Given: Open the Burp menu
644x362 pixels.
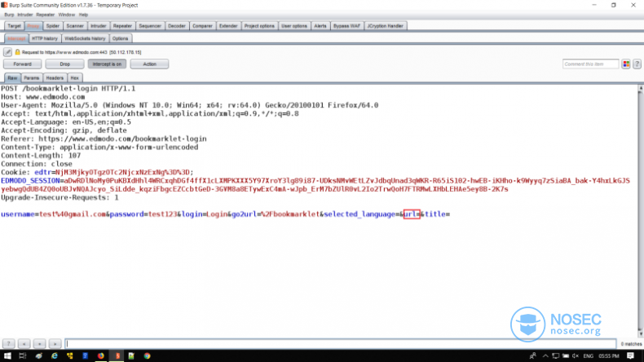Looking at the screenshot, I should [x=9, y=15].
